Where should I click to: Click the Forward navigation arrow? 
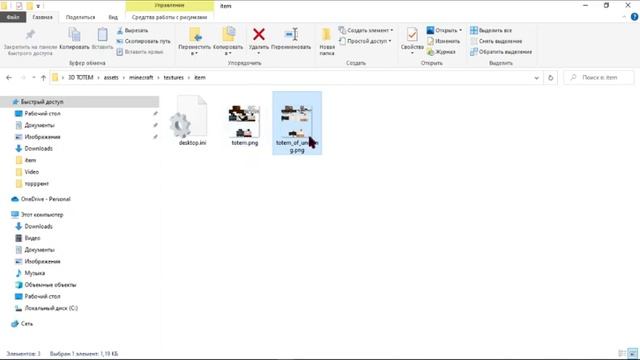(x=23, y=78)
